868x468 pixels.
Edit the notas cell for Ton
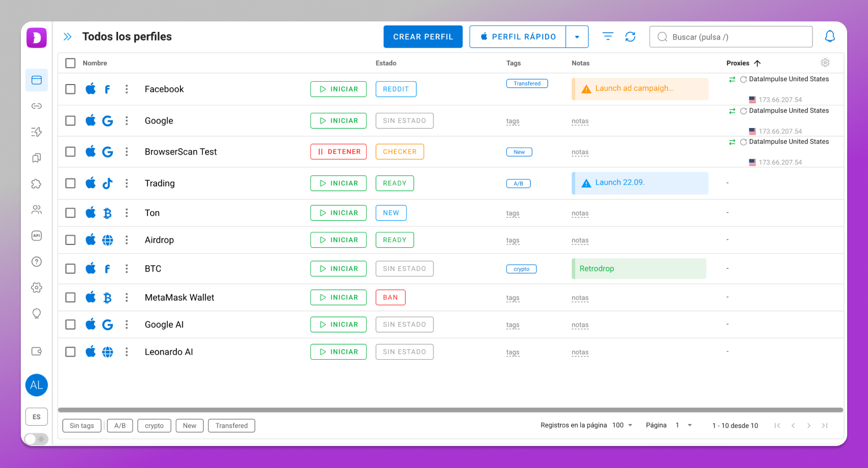point(580,213)
